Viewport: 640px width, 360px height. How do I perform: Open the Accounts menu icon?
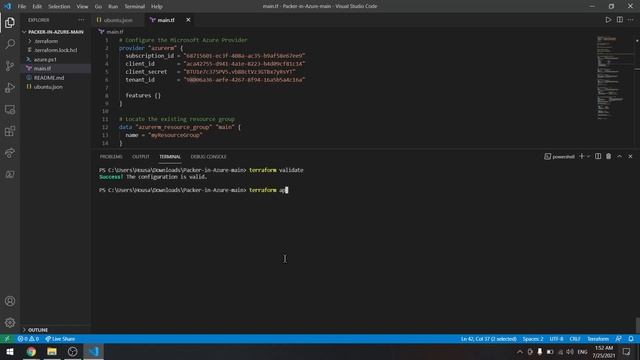pos(10,301)
